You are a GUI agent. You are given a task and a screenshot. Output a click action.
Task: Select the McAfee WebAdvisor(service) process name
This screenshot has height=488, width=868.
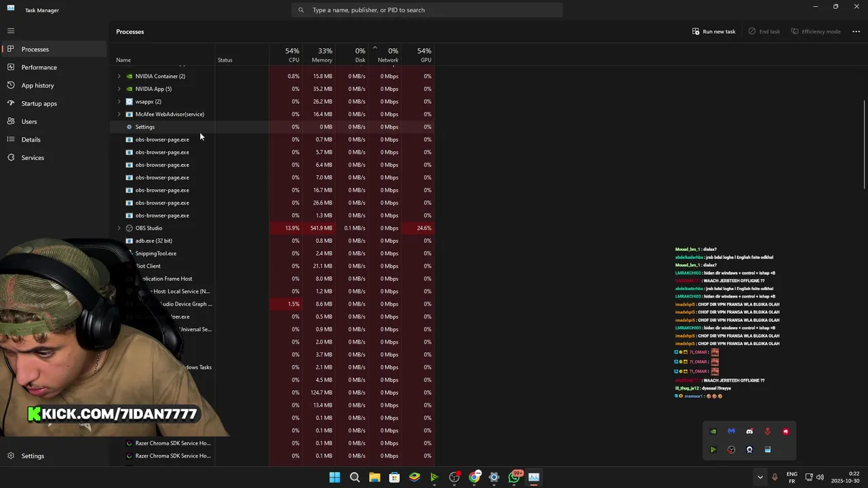point(170,115)
